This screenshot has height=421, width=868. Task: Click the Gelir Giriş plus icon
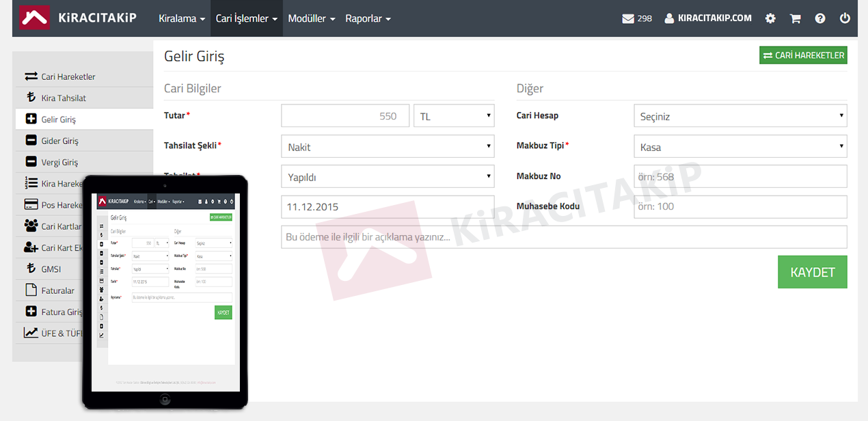(x=31, y=119)
